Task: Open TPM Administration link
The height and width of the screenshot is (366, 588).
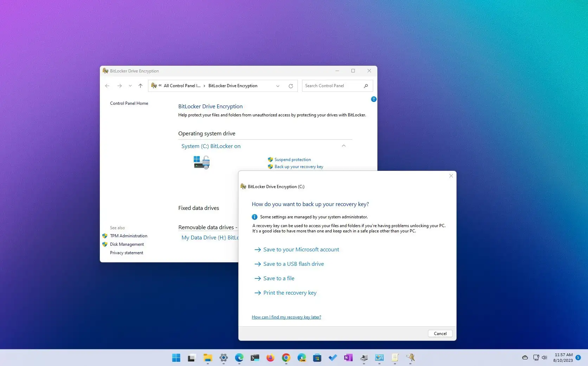Action: pyautogui.click(x=129, y=236)
